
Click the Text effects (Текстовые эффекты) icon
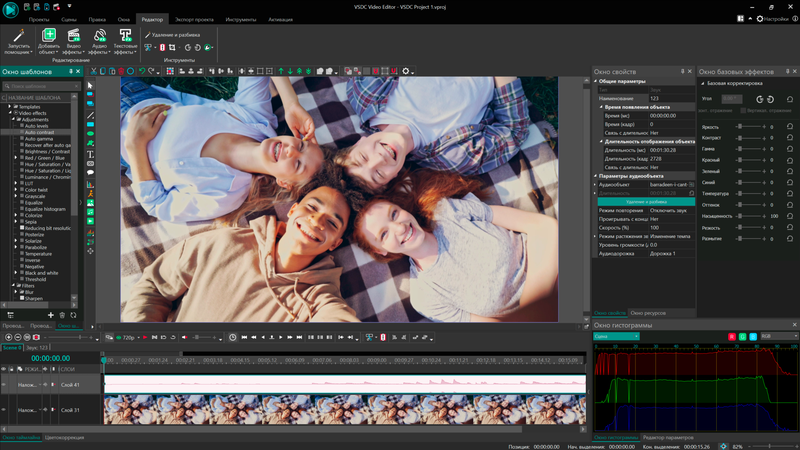point(126,36)
